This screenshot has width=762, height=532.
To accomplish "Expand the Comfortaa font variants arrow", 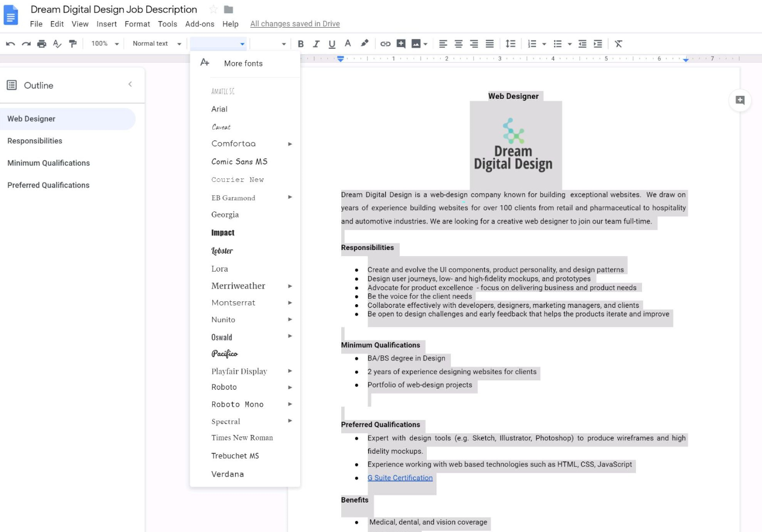I will pos(290,144).
